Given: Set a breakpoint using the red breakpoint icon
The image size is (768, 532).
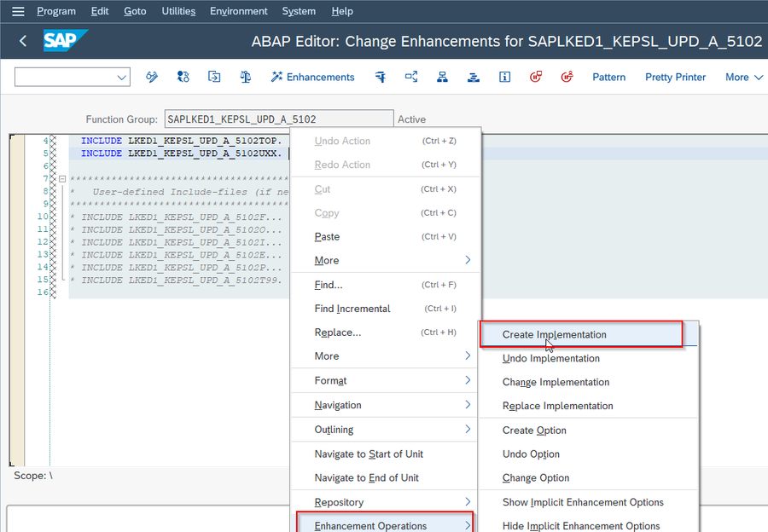Looking at the screenshot, I should (x=536, y=77).
